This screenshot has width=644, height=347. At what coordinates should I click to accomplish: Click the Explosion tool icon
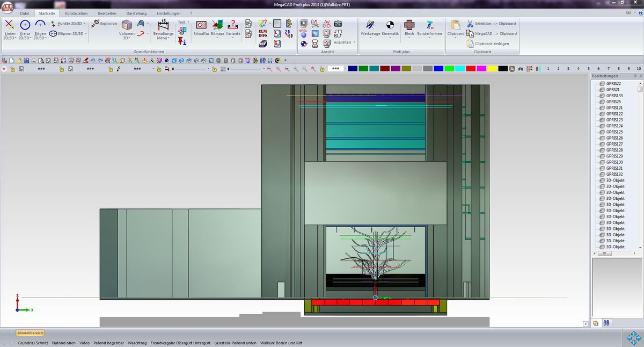pyautogui.click(x=96, y=24)
